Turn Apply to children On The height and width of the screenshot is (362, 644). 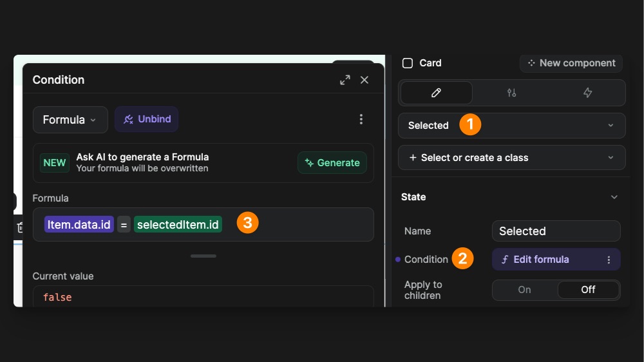click(524, 290)
